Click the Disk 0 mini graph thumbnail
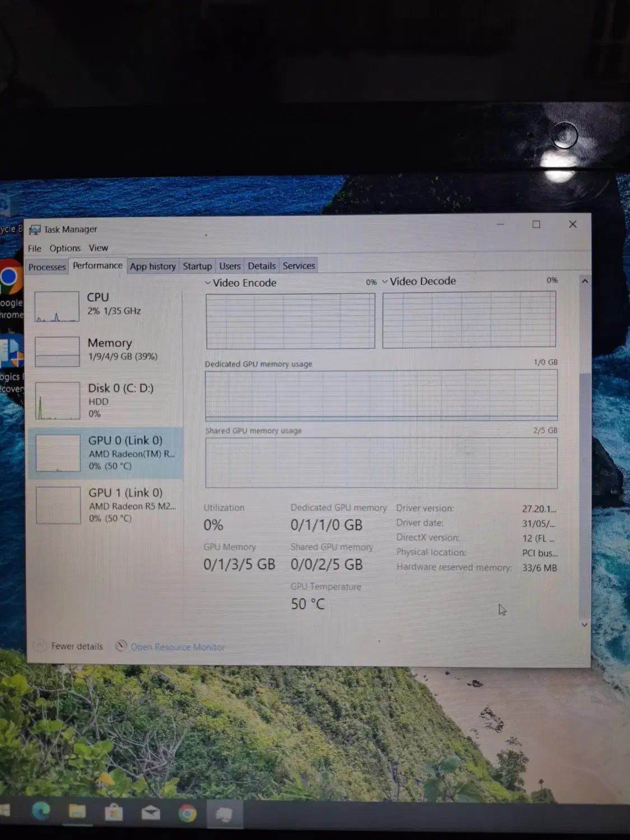630x840 pixels. click(58, 400)
